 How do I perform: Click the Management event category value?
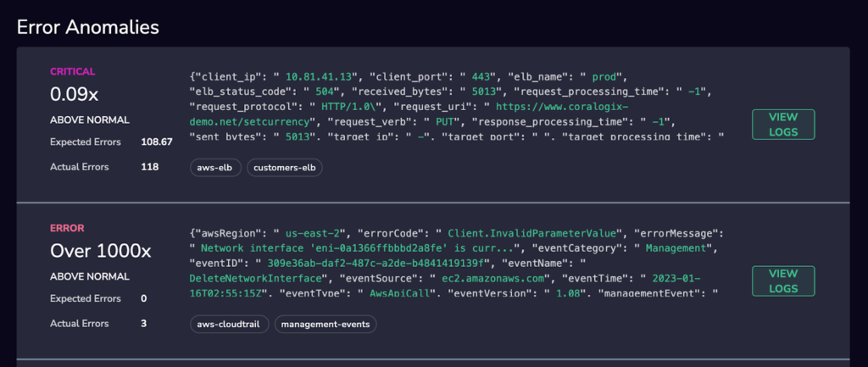(x=676, y=247)
